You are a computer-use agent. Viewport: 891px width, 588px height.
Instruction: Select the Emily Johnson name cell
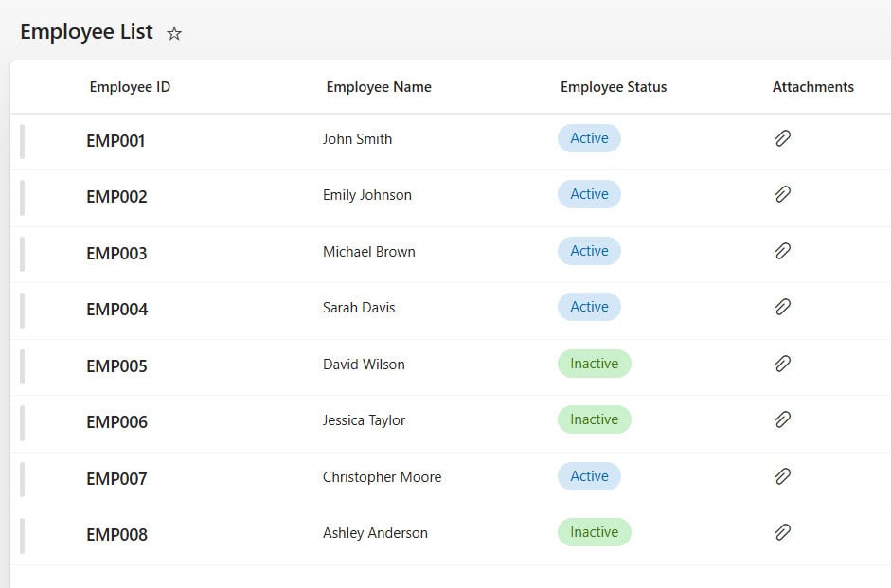pos(367,195)
